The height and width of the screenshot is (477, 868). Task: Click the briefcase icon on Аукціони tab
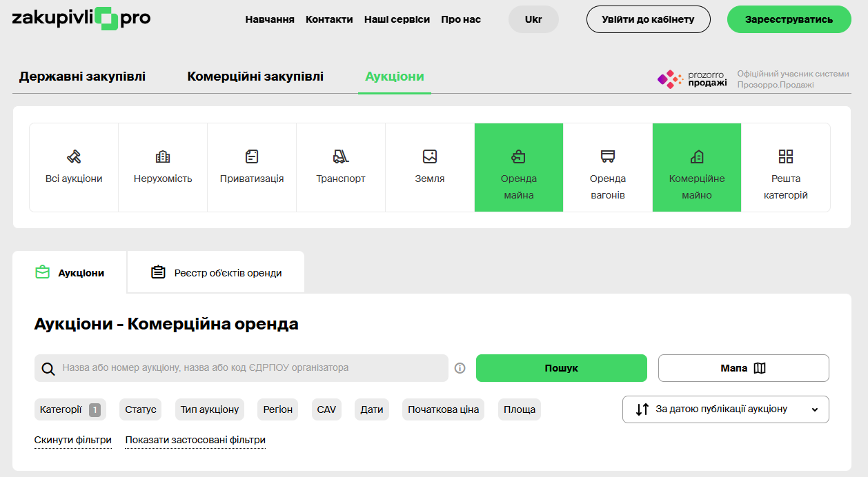[43, 272]
